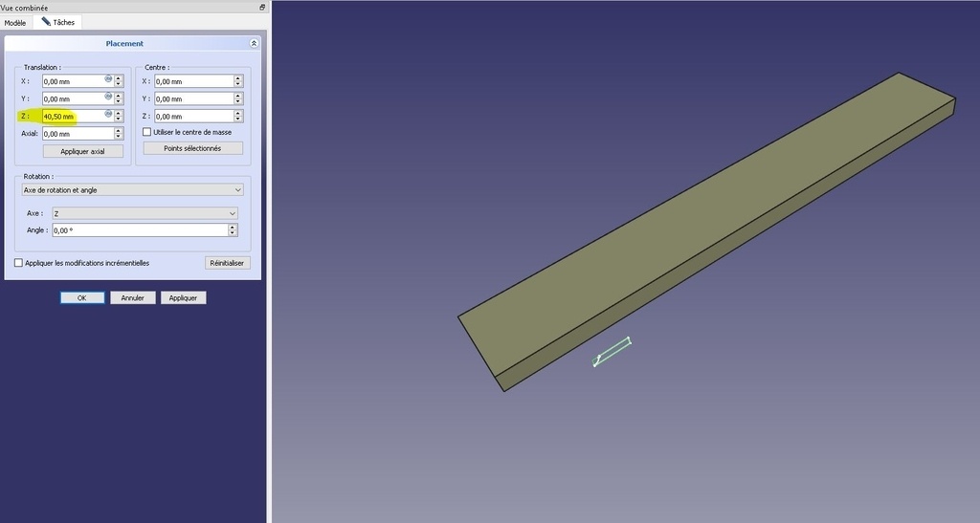
Task: Select the small sketch outline below box
Action: click(612, 353)
